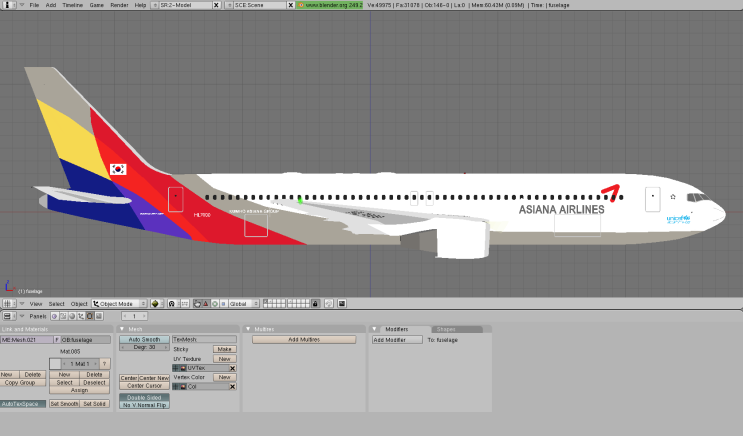
Task: Open the 3D view window type icon
Action: [9, 303]
